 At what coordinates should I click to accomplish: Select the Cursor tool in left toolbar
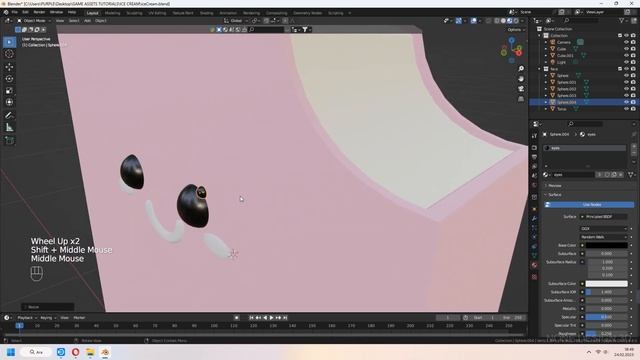coord(9,54)
